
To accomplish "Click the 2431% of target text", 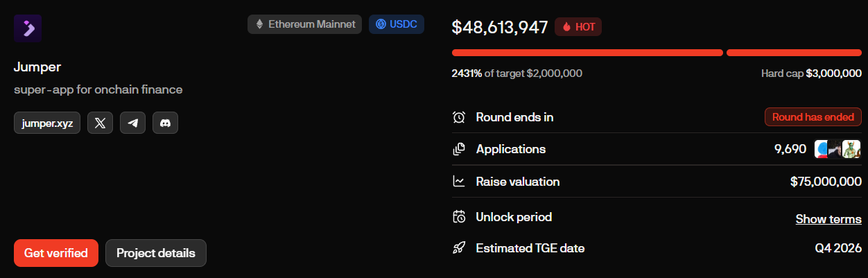I will [517, 73].
